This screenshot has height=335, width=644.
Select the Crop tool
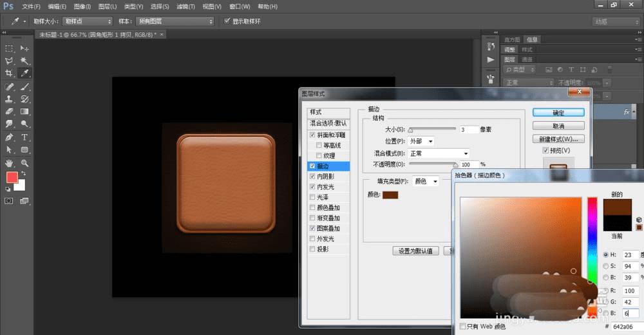tap(9, 73)
